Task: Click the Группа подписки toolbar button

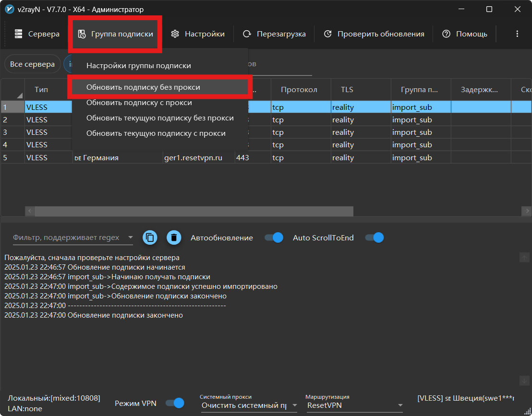Action: (x=115, y=34)
